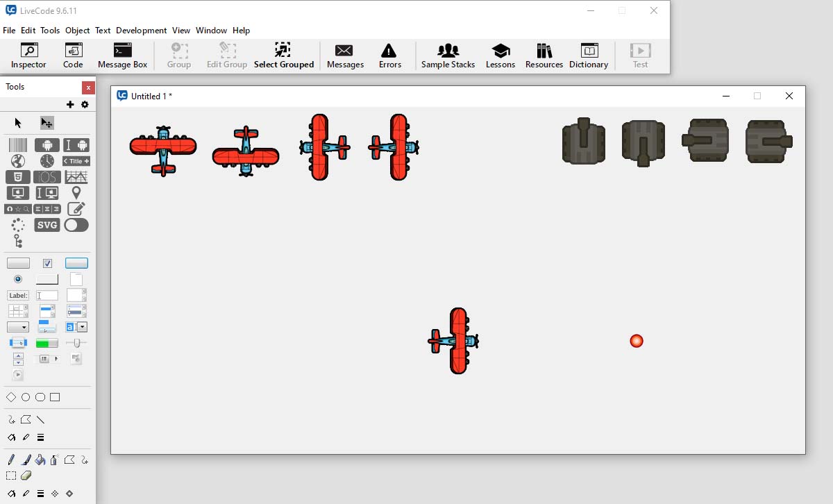Select the combo box control

pos(76,327)
